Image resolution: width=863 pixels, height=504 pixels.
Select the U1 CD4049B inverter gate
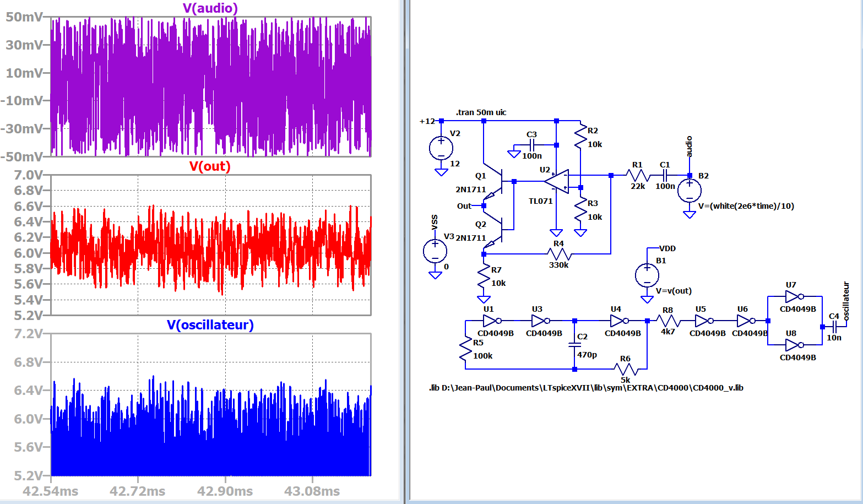pos(491,321)
